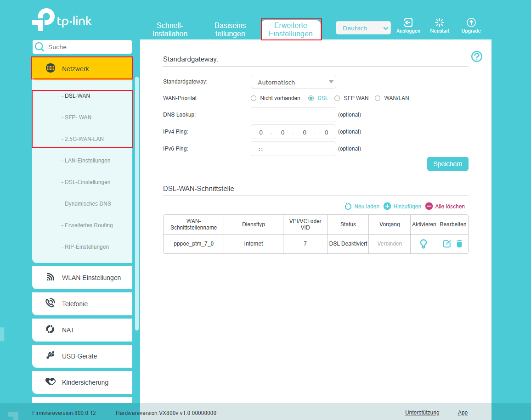Select the Nicht vorhanden radio button
The height and width of the screenshot is (420, 531).
[x=254, y=98]
